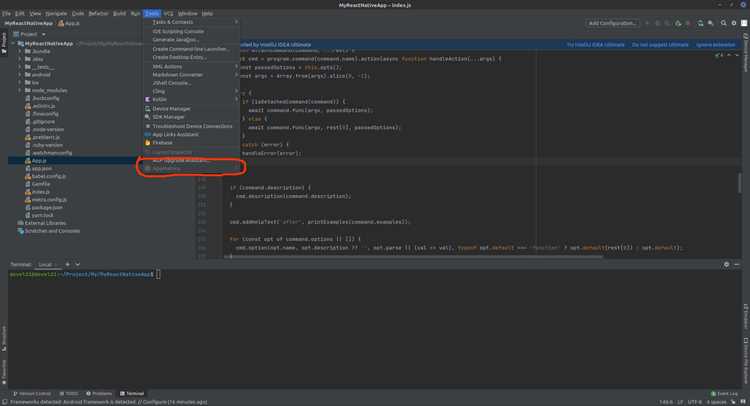Image resolution: width=750 pixels, height=406 pixels.
Task: Open Device File Explorer side button
Action: click(746, 360)
